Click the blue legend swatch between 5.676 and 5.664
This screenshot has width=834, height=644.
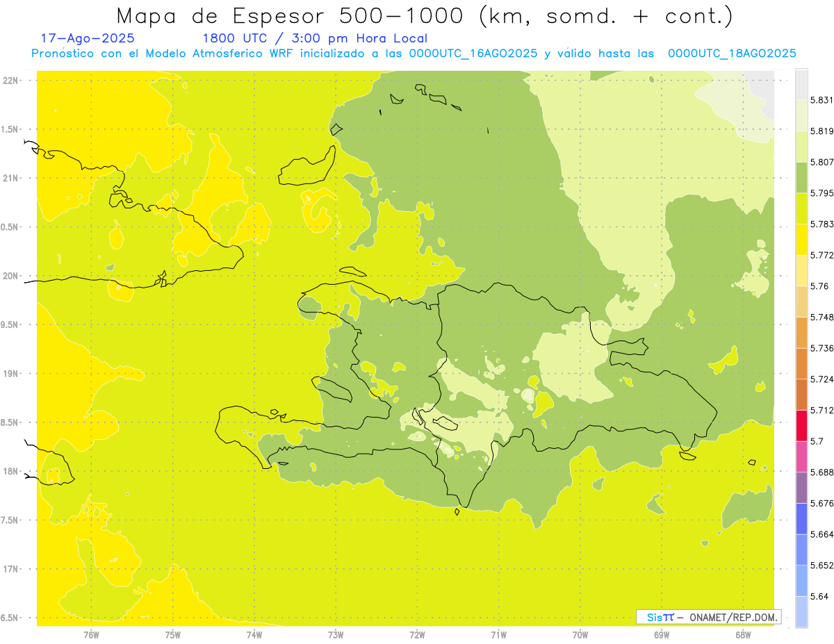(801, 519)
